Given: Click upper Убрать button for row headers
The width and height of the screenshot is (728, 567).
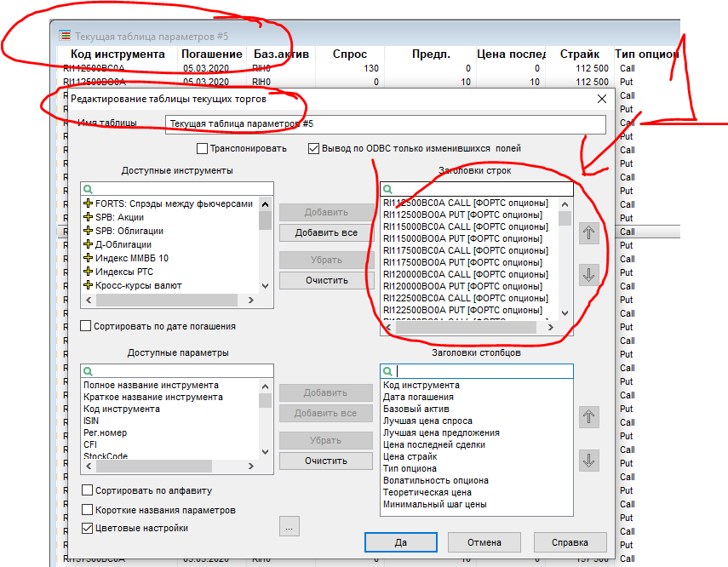Looking at the screenshot, I should (x=326, y=260).
